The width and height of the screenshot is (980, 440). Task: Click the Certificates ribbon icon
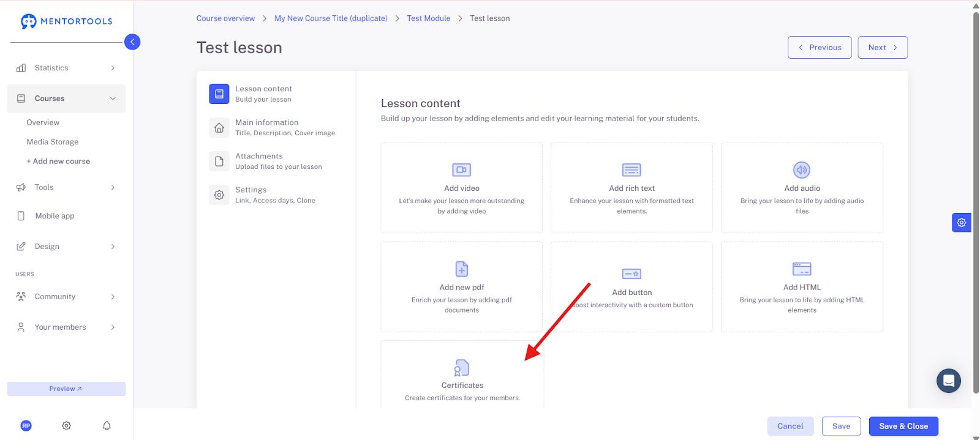point(462,368)
